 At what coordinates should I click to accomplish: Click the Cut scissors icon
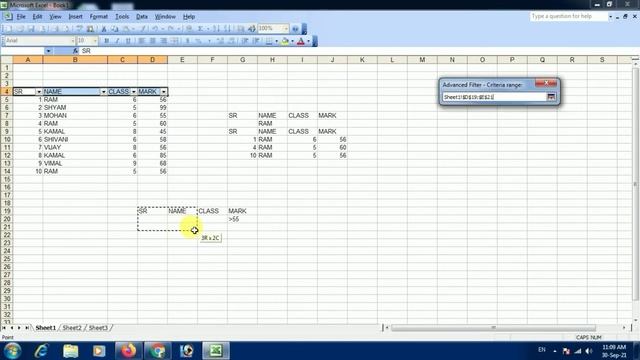[x=104, y=29]
